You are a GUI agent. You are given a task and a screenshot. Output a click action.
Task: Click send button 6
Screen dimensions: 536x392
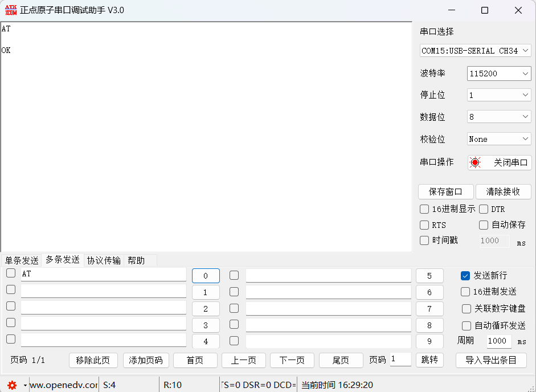coord(429,292)
